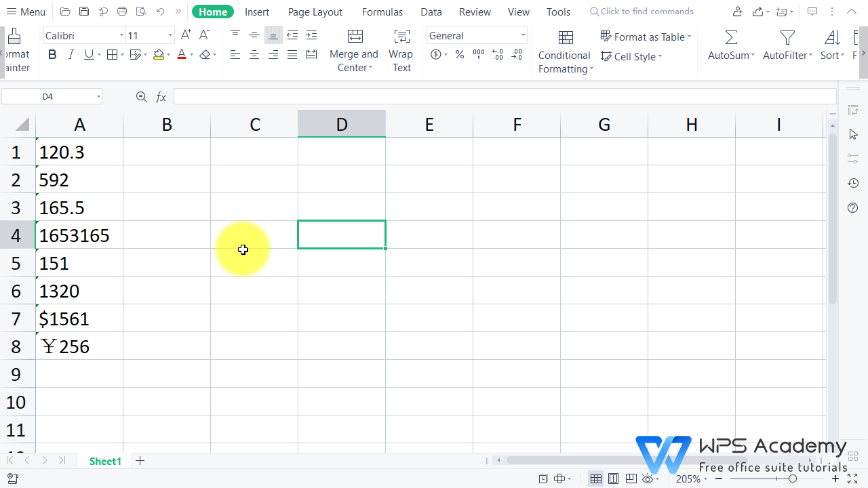This screenshot has height=488, width=868.
Task: Click the eye protection mode icon
Action: point(649,479)
